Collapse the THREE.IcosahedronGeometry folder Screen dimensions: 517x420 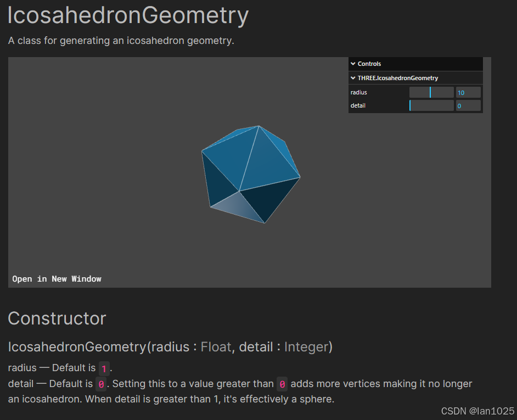pos(353,78)
